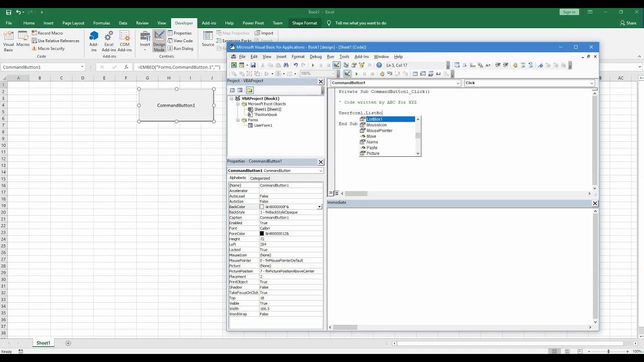This screenshot has width=644, height=362.
Task: Open the Developer ribbon tab
Action: pyautogui.click(x=184, y=23)
